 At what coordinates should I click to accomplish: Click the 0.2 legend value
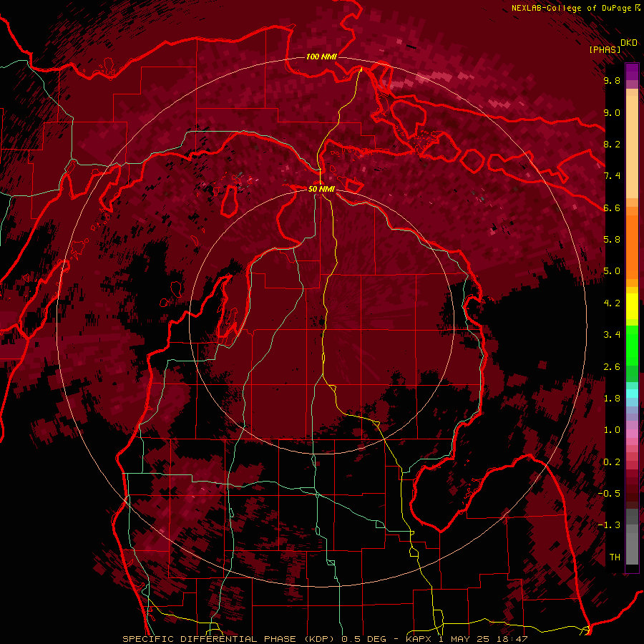coord(612,462)
